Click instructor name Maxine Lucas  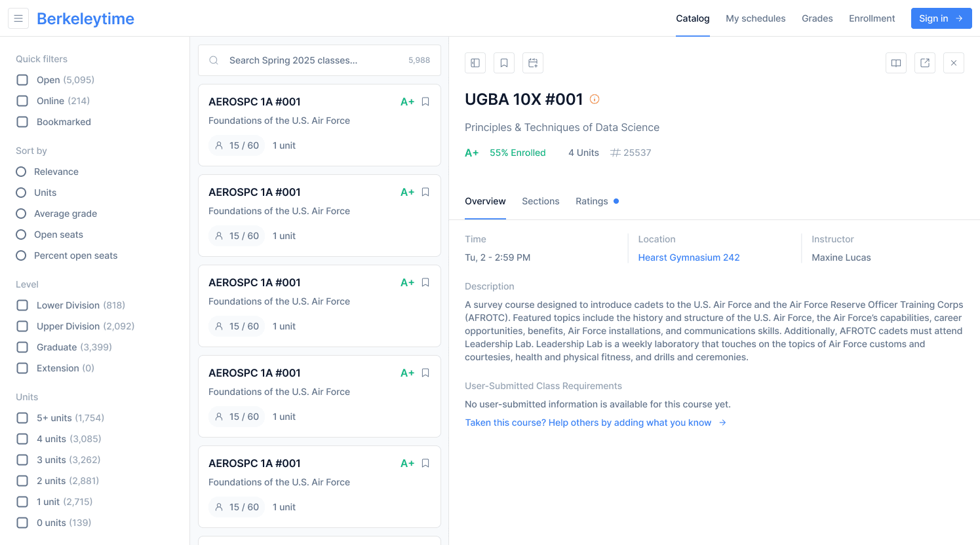(x=841, y=257)
